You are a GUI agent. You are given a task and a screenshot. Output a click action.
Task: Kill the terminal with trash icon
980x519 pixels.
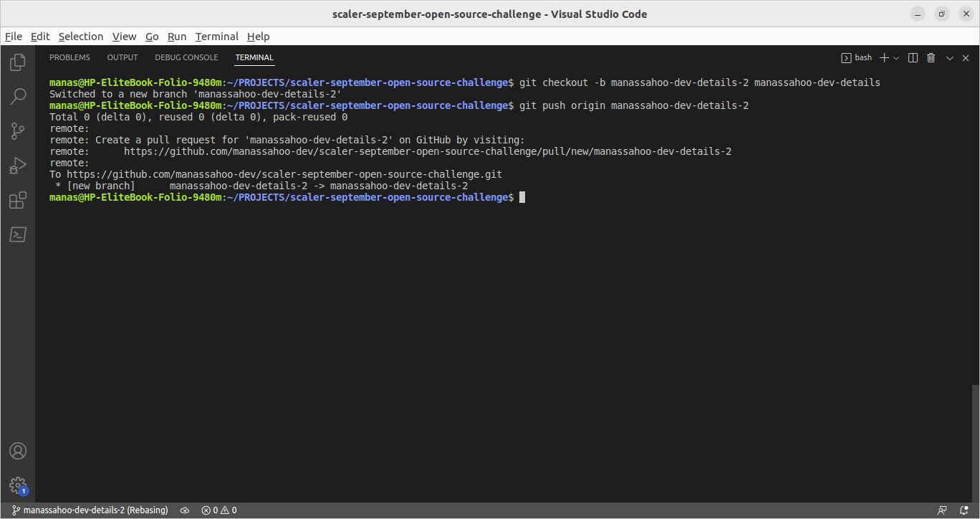(931, 57)
